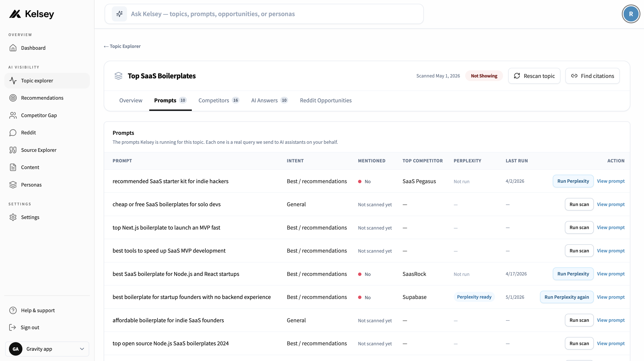Run scan for open source Node.js 2024 prompt

[x=579, y=343]
